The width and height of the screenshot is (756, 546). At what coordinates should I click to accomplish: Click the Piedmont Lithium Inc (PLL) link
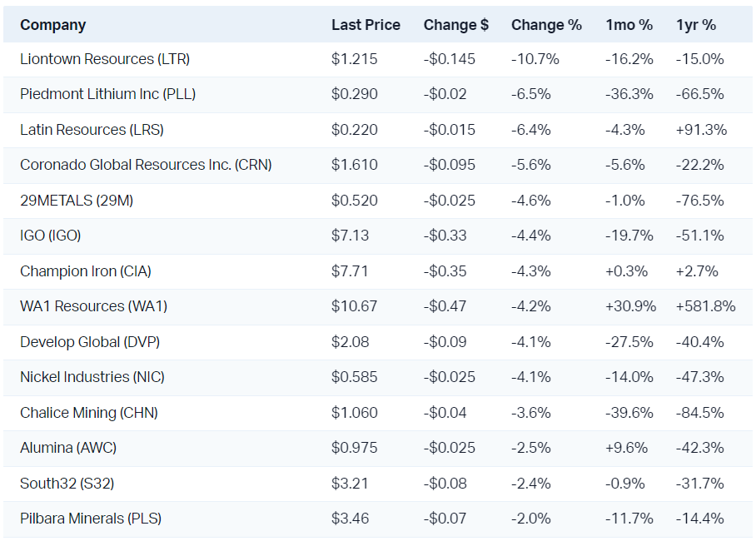[x=107, y=94]
